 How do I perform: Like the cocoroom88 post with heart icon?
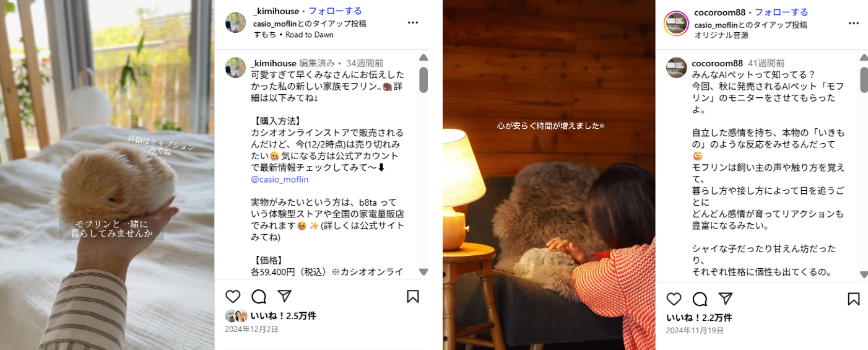[674, 299]
